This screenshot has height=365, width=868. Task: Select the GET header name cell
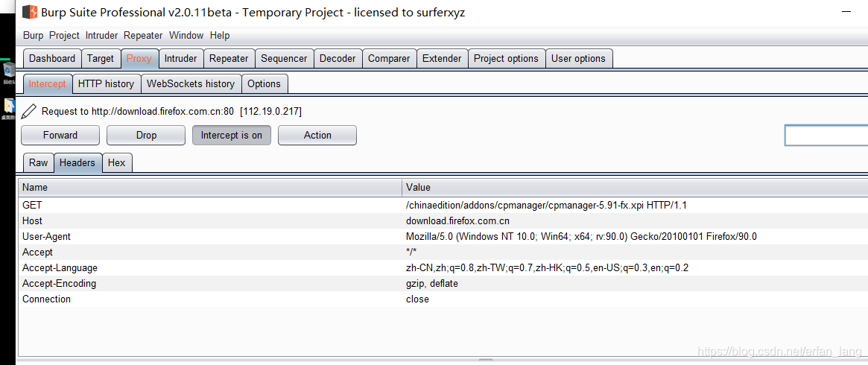(210, 205)
